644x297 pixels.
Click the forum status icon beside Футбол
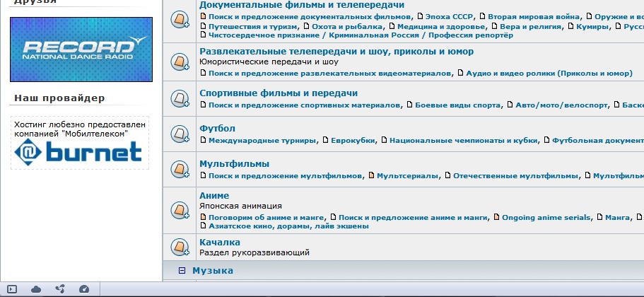(180, 134)
